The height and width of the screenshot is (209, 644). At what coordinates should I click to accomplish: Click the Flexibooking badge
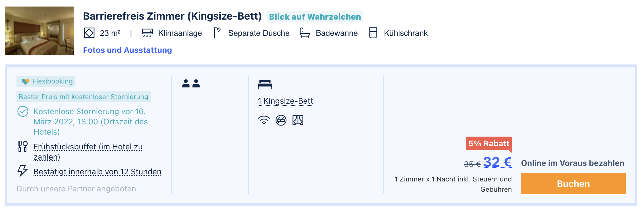point(46,81)
